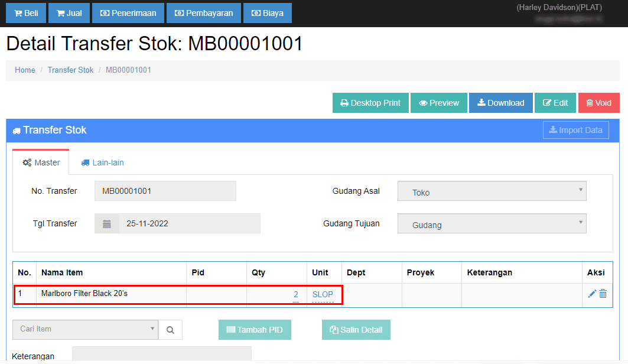Click the No. Transfer input field
The width and height of the screenshot is (628, 364).
point(165,191)
